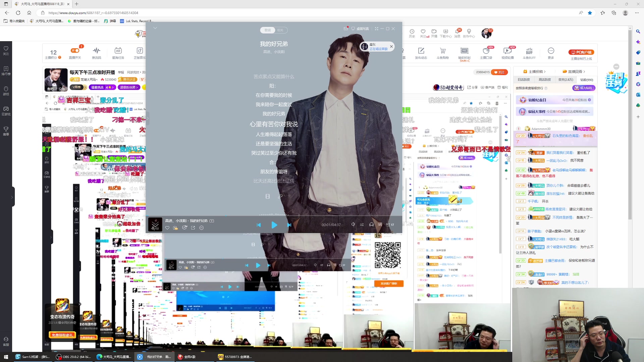Image resolution: width=644 pixels, height=362 pixels.
Task: Open volume control in music player
Action: [x=353, y=225]
